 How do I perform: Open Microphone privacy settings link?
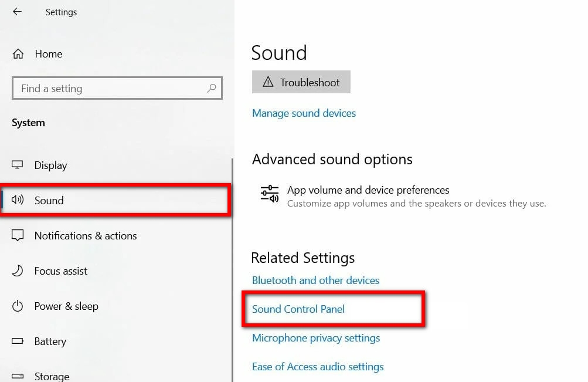coord(316,338)
